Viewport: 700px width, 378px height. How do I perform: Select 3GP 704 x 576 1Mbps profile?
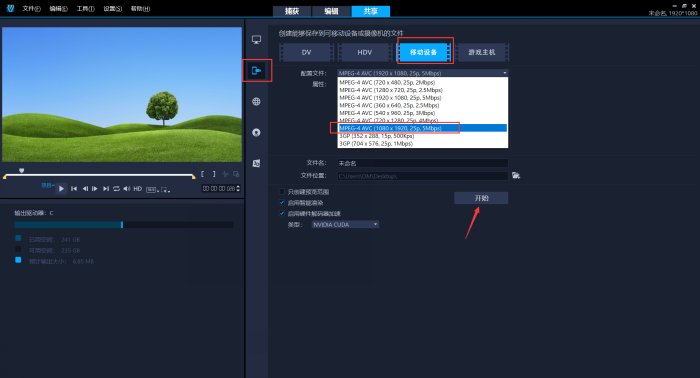(422, 143)
